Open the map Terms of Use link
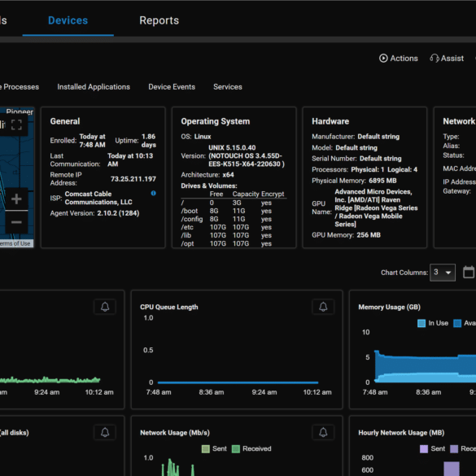 [15, 243]
